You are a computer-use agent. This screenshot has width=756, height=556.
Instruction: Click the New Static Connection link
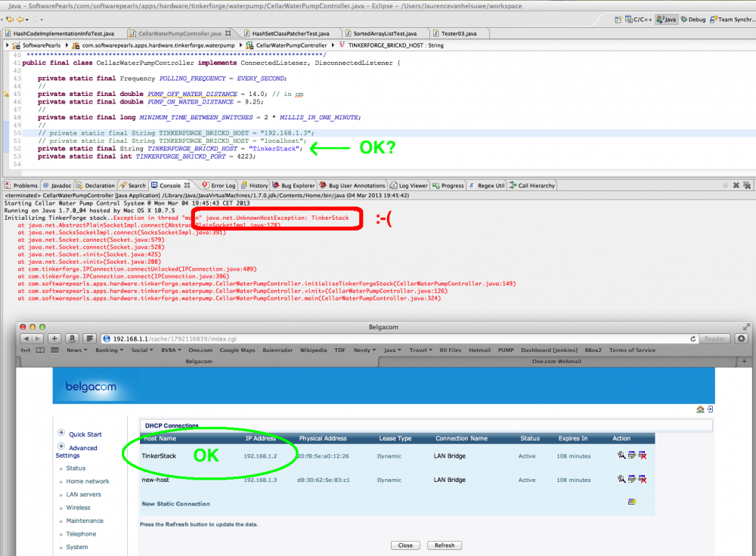175,504
